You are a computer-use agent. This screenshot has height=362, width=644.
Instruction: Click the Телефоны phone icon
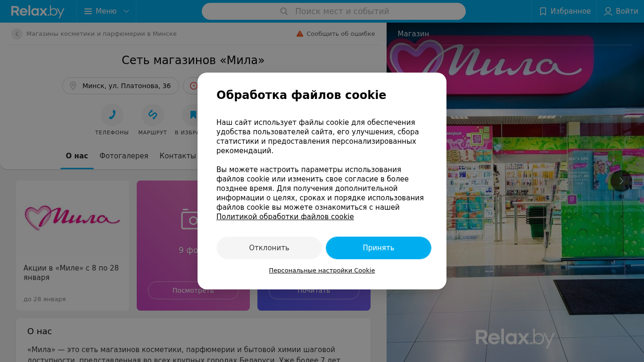pos(112,115)
